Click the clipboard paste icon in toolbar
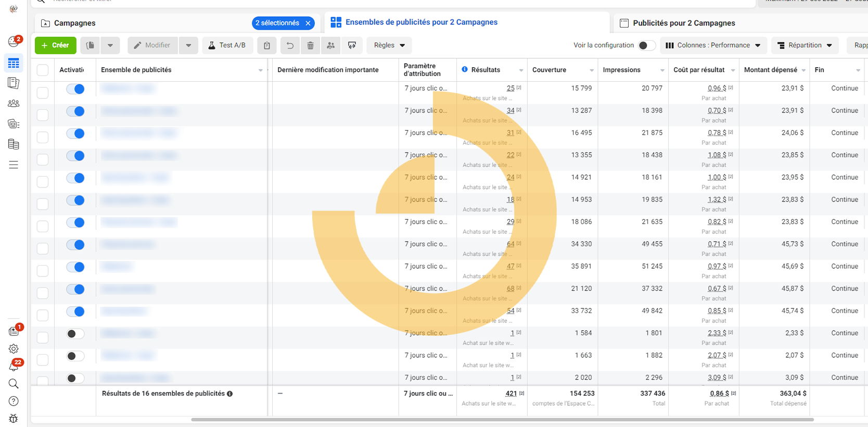The image size is (868, 427). pyautogui.click(x=266, y=45)
